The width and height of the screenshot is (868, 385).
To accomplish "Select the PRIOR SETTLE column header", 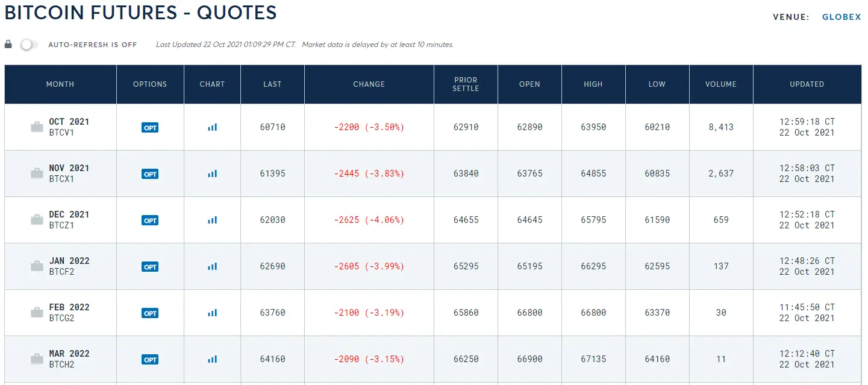I will (466, 84).
